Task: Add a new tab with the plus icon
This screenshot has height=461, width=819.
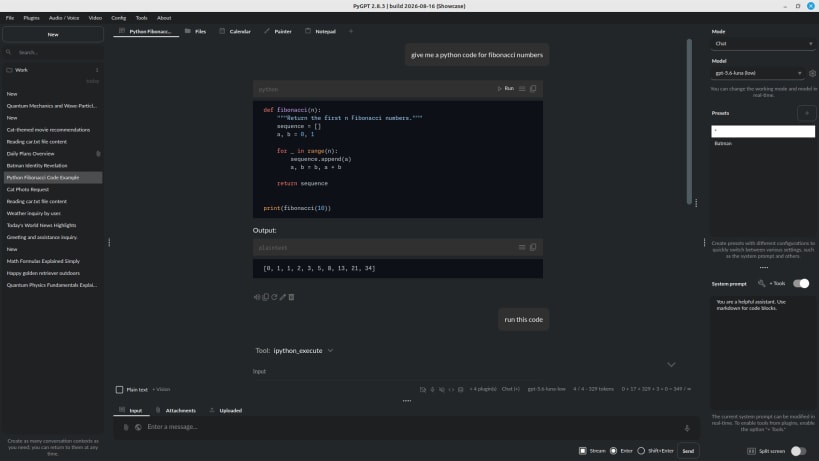Action: click(x=351, y=31)
